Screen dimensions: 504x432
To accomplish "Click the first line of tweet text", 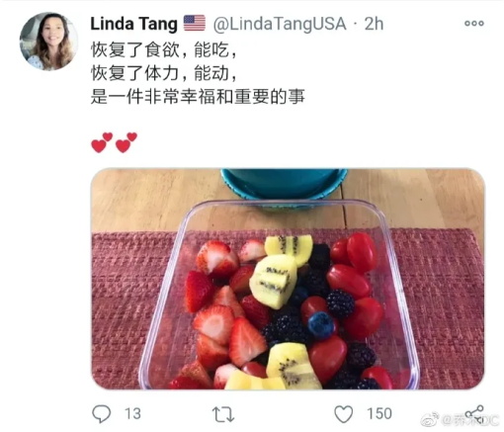I will coord(164,50).
